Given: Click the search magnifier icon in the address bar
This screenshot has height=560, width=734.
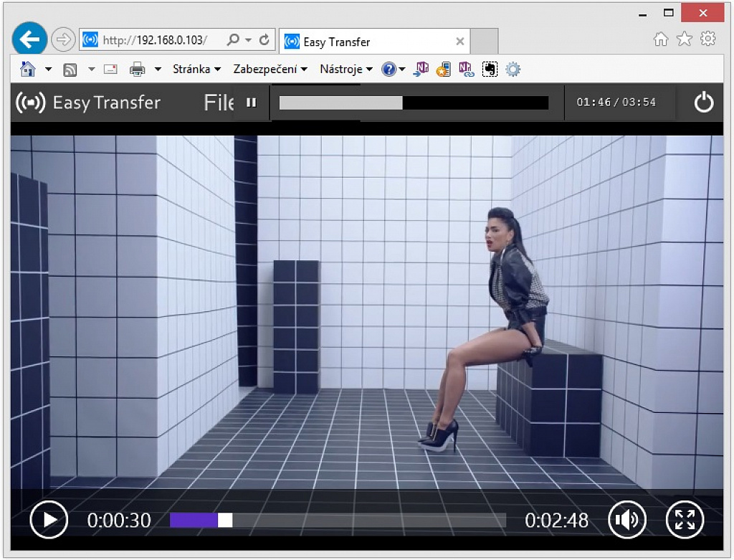Looking at the screenshot, I should click(233, 40).
